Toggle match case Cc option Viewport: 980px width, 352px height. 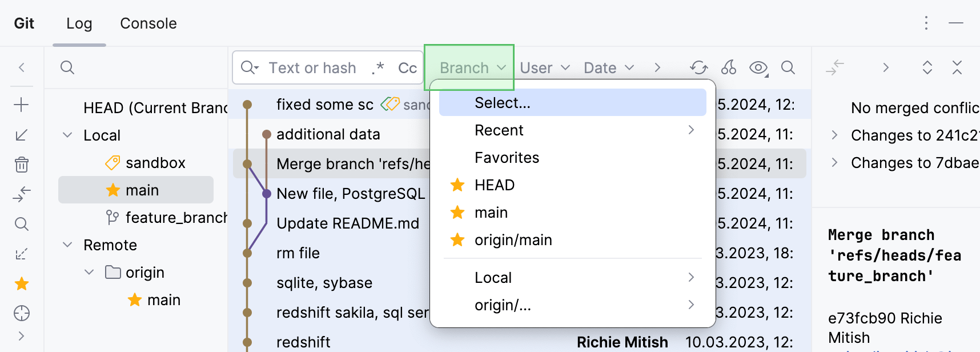tap(407, 68)
